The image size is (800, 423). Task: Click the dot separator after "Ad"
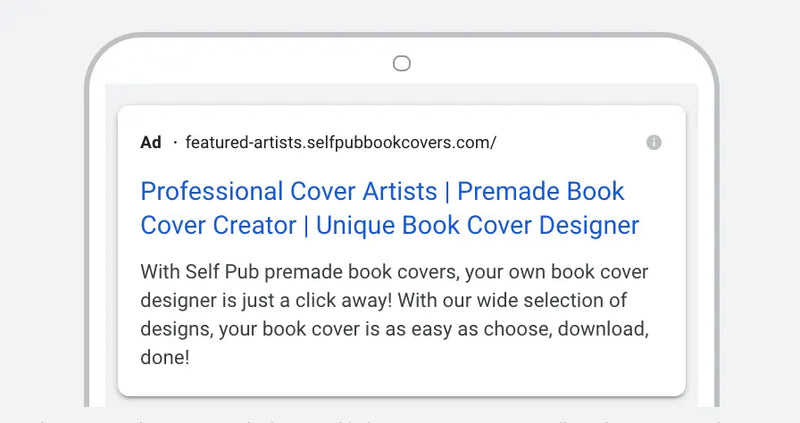pos(174,143)
